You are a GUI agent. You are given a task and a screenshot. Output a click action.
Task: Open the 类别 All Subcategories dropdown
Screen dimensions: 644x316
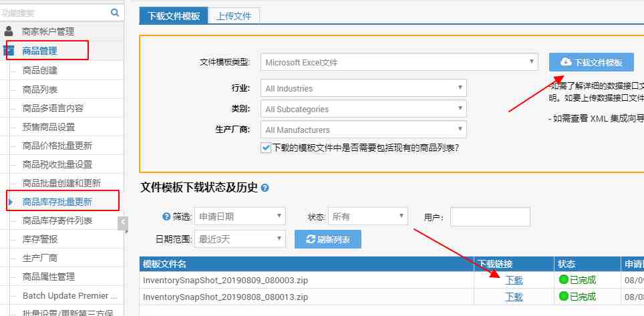pos(364,110)
